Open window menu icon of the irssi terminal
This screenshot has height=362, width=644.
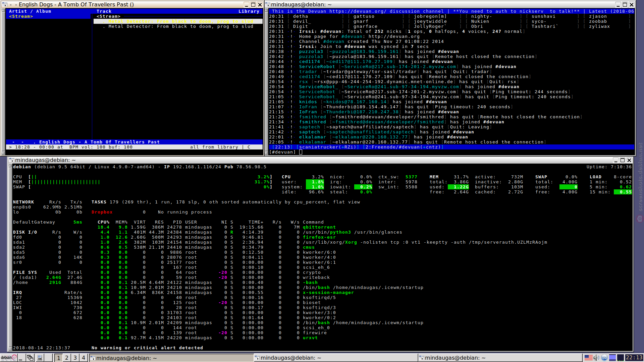(x=268, y=4)
